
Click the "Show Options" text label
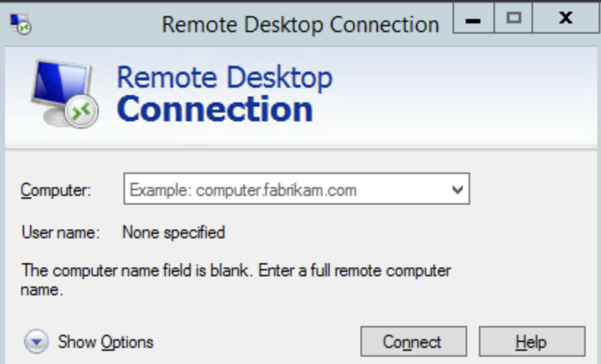pos(106,341)
